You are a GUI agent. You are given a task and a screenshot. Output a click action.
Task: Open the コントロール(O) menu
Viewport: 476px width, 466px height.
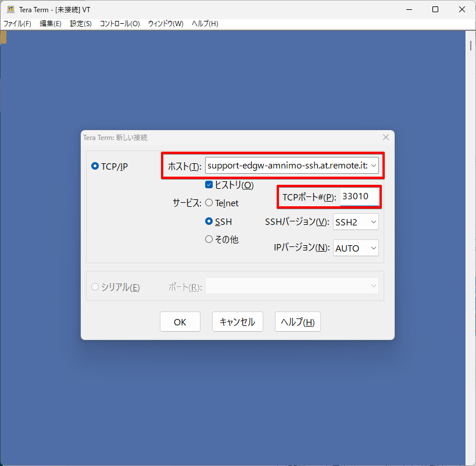pos(120,24)
